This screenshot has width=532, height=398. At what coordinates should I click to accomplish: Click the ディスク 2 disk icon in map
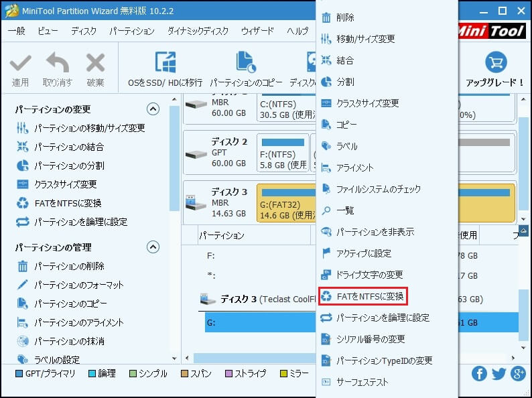click(x=196, y=154)
